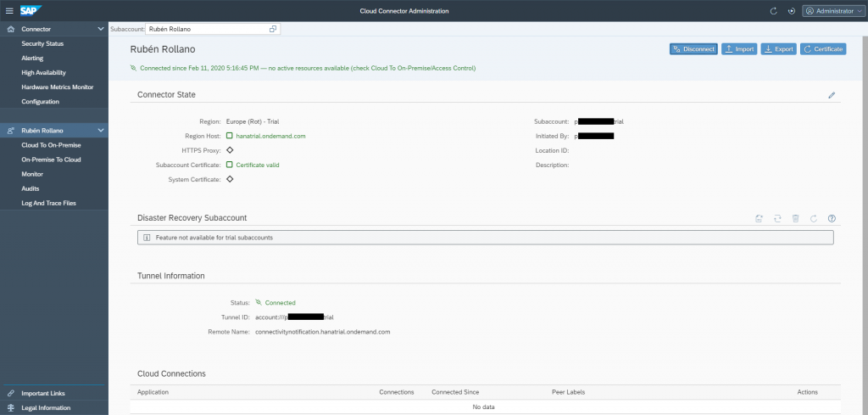Open Alerting page
Screen dimensions: 868x415
pyautogui.click(x=32, y=59)
